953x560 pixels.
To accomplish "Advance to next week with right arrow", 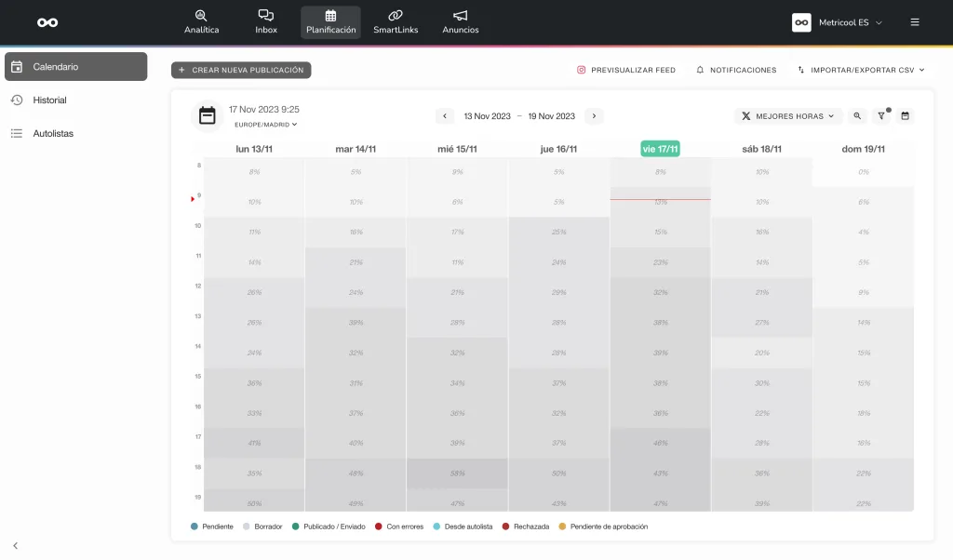I will (595, 116).
